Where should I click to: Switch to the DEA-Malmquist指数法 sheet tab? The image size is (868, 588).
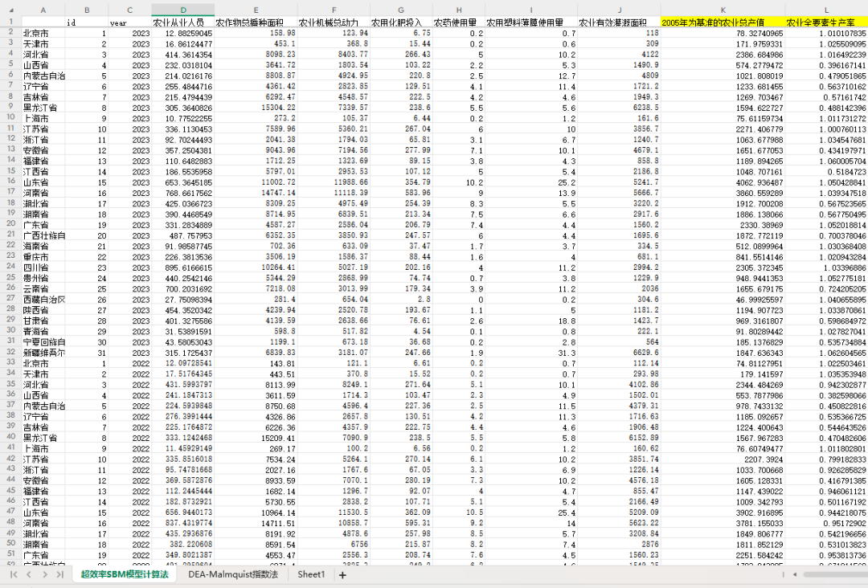(232, 574)
